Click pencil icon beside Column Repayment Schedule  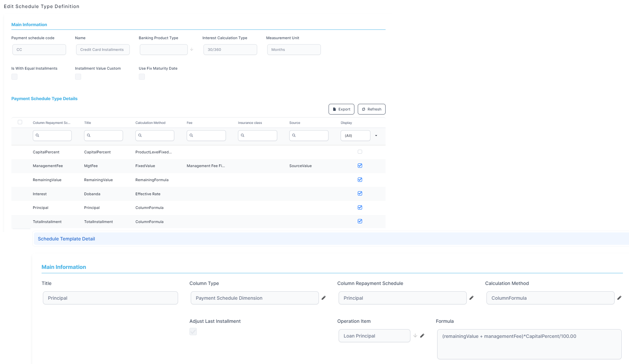pyautogui.click(x=471, y=298)
